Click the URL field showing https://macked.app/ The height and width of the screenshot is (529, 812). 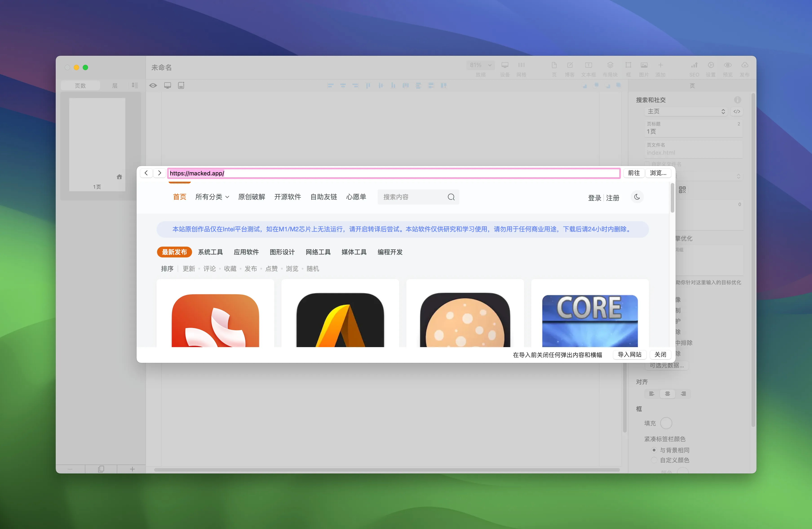coord(394,173)
